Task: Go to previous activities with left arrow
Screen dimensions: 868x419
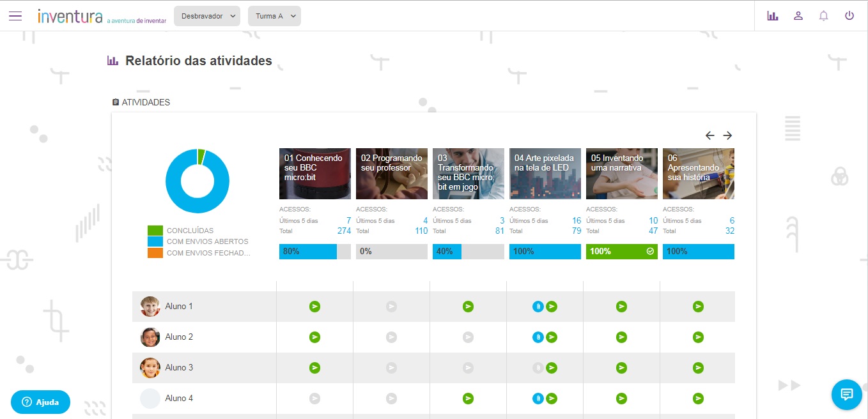Action: [x=709, y=135]
